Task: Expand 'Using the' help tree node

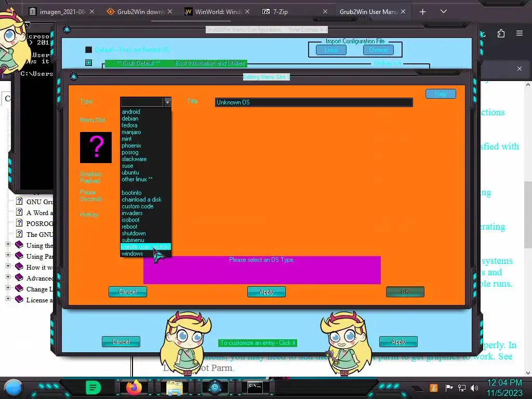Action: coord(8,244)
